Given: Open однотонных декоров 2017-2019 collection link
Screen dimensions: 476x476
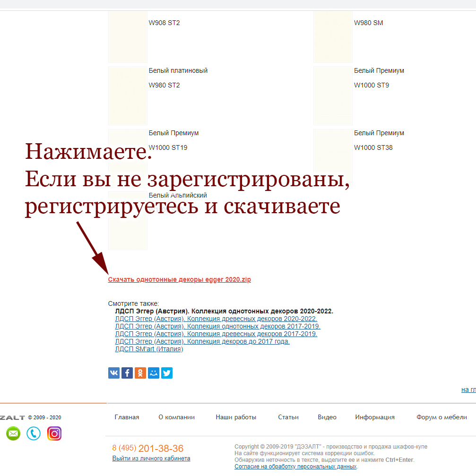Looking at the screenshot, I should 217,327.
